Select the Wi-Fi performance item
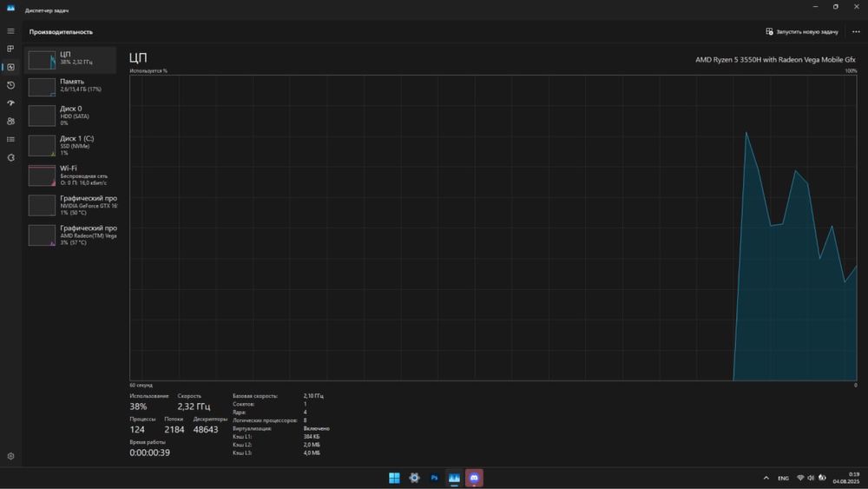The image size is (868, 489). tap(70, 175)
